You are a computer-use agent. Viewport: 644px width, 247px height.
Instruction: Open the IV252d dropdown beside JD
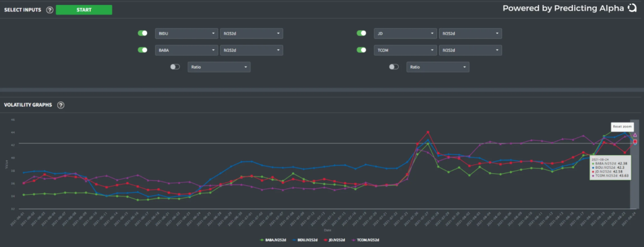click(x=470, y=33)
